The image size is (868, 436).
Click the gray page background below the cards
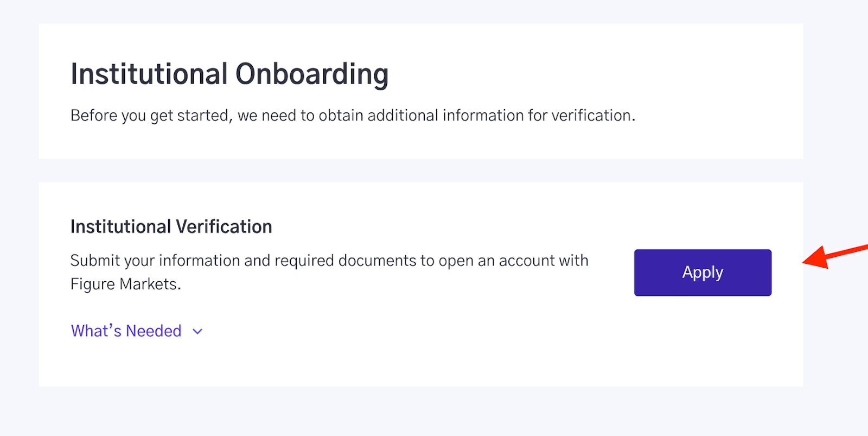click(420, 412)
